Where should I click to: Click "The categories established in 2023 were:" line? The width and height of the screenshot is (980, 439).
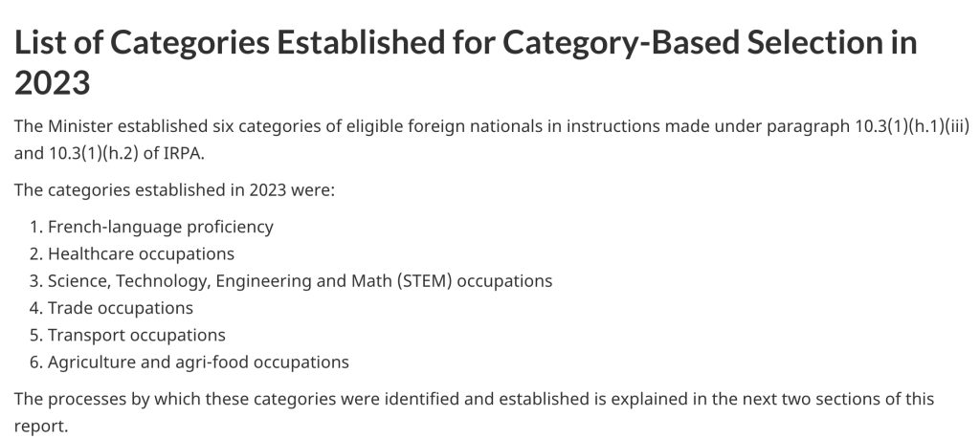pos(174,189)
